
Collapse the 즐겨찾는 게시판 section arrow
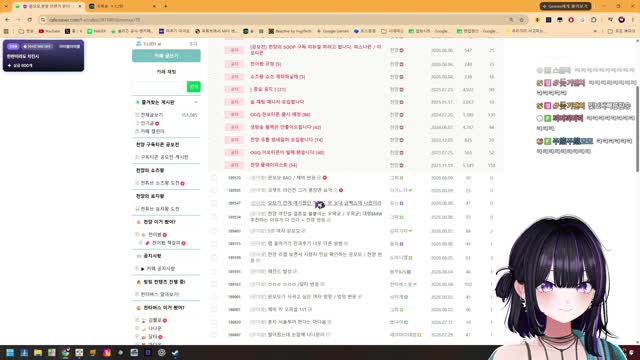[x=196, y=102]
